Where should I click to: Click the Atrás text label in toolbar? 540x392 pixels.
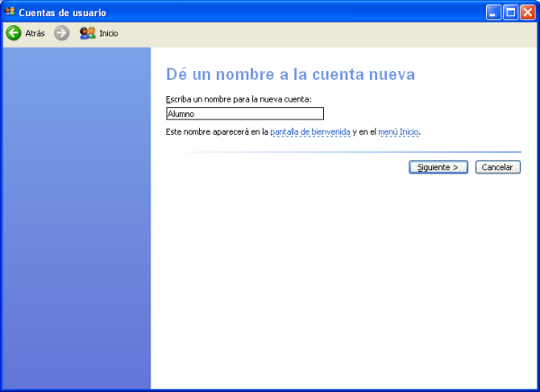[35, 33]
